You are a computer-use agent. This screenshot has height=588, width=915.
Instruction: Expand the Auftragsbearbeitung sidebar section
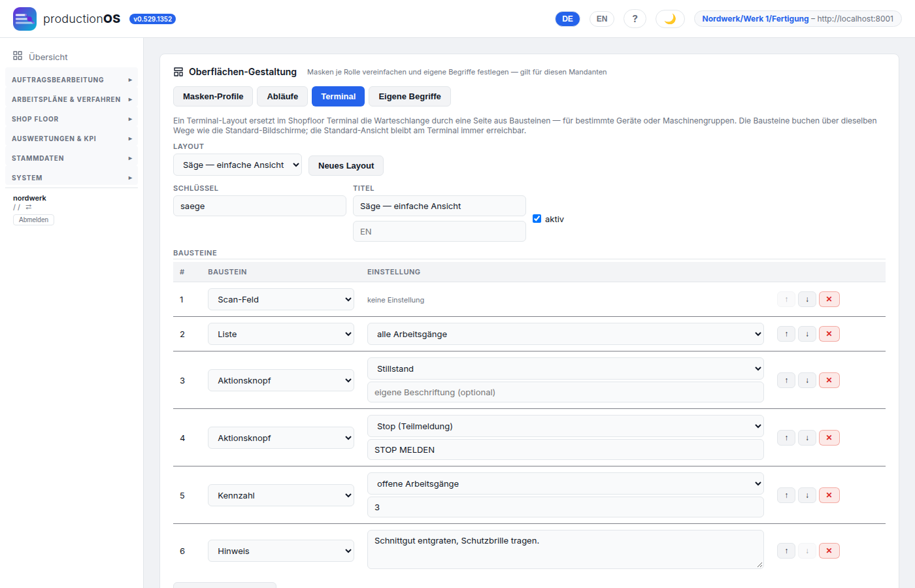[x=72, y=80]
